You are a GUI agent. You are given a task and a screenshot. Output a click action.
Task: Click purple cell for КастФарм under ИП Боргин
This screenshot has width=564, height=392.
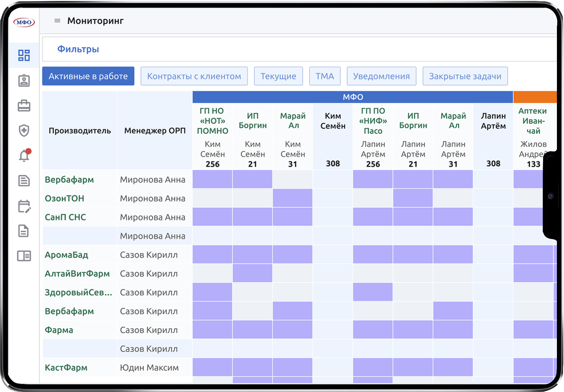[x=253, y=367]
